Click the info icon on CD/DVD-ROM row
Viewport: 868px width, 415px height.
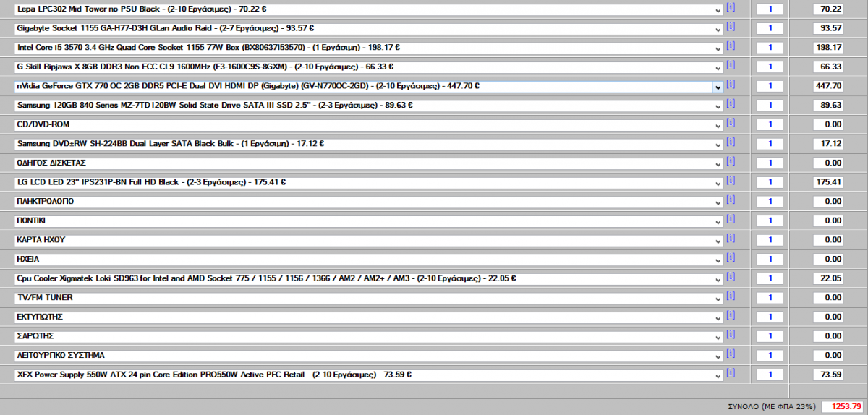[731, 123]
